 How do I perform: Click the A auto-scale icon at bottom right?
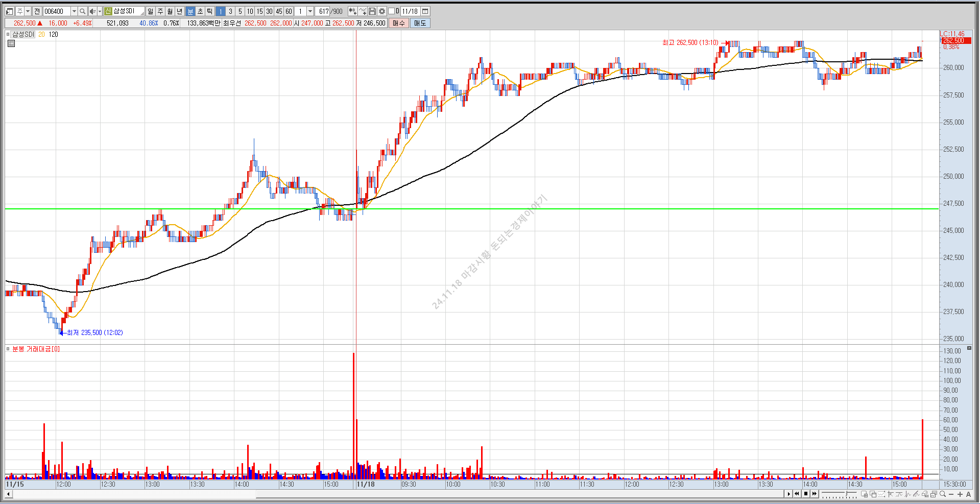tap(968, 494)
